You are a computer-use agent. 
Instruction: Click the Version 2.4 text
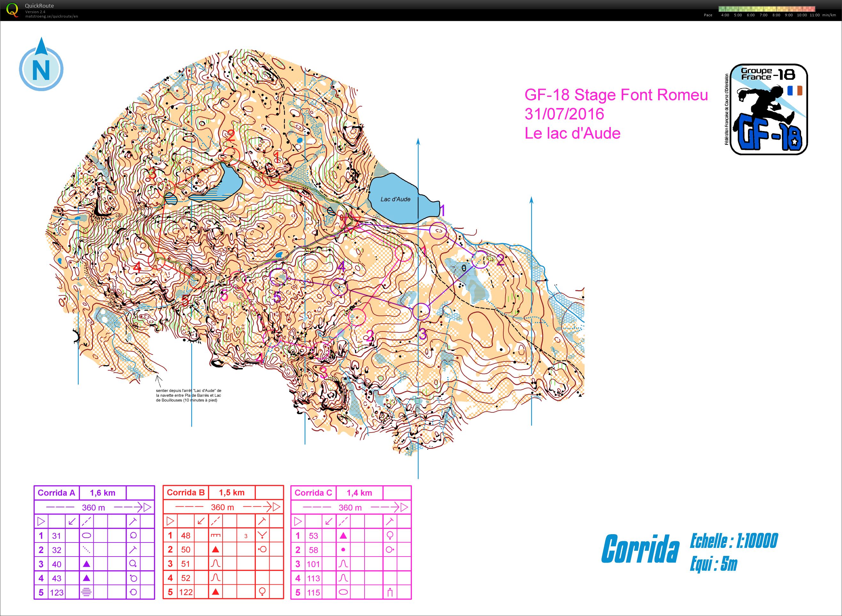pyautogui.click(x=35, y=12)
